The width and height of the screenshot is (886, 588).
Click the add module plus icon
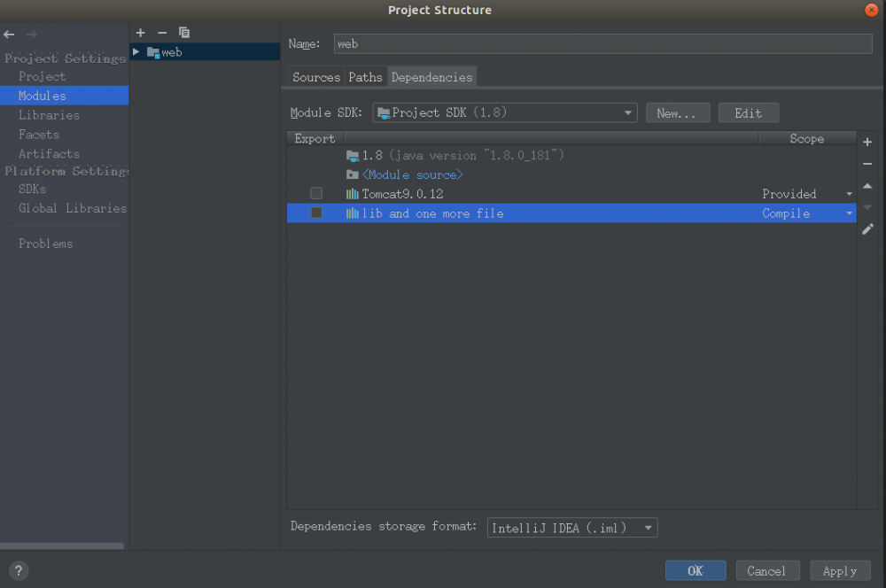(x=140, y=33)
